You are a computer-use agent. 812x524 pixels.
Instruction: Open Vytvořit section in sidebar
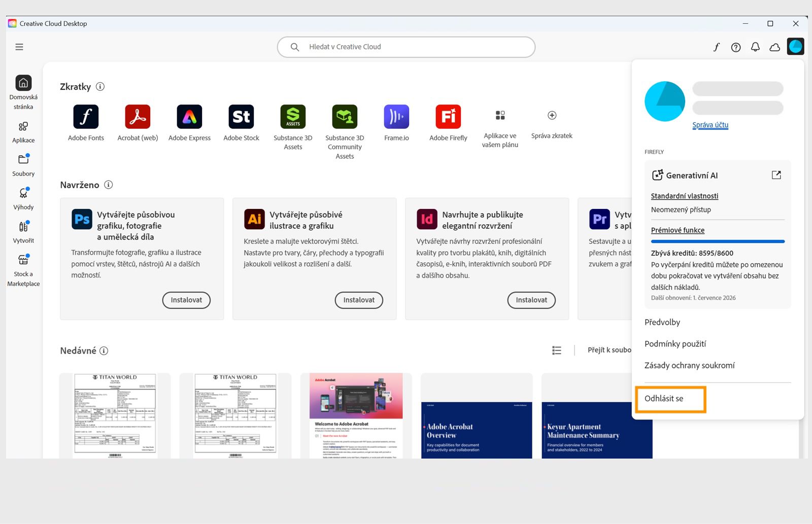[x=23, y=232]
